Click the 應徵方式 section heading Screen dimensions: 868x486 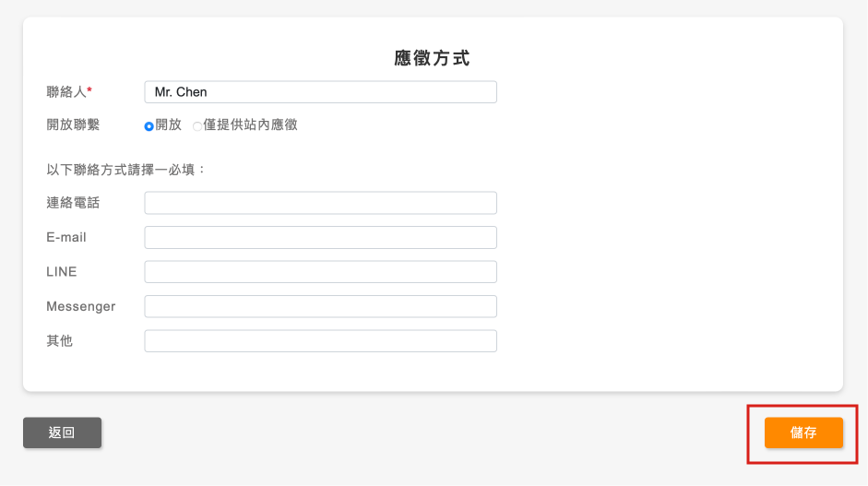[433, 59]
